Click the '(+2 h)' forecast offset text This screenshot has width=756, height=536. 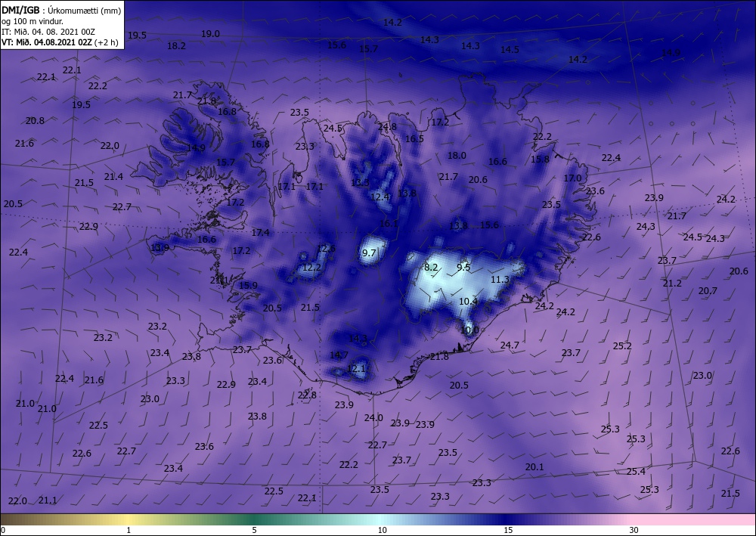tap(107, 42)
